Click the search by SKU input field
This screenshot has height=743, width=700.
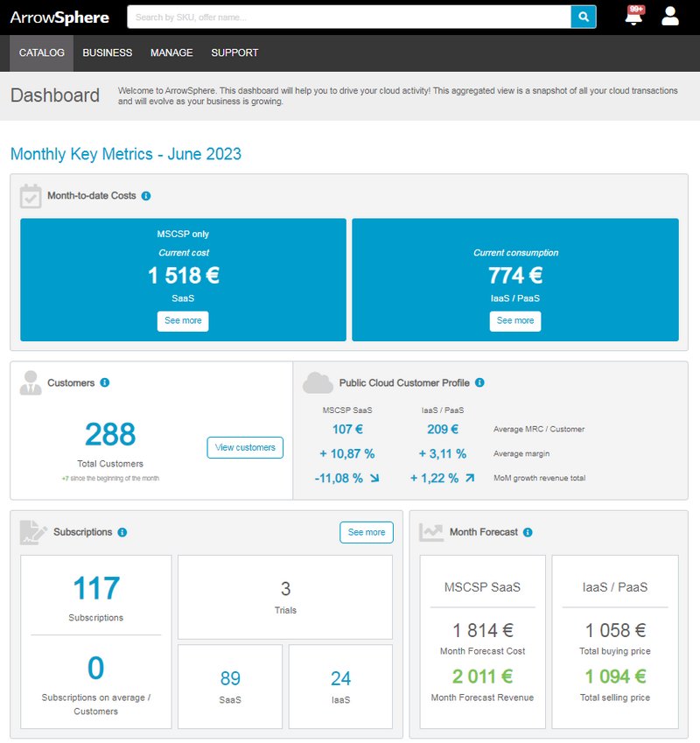click(350, 17)
